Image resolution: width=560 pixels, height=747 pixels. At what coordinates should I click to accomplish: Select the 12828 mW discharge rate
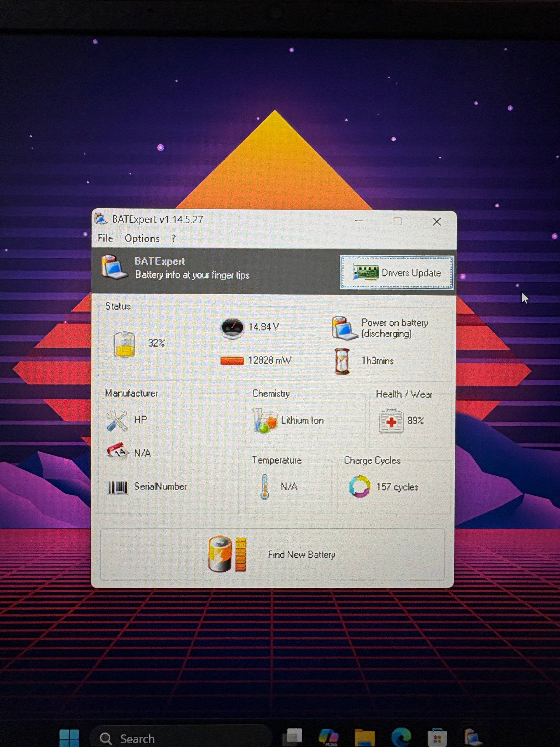pyautogui.click(x=270, y=360)
